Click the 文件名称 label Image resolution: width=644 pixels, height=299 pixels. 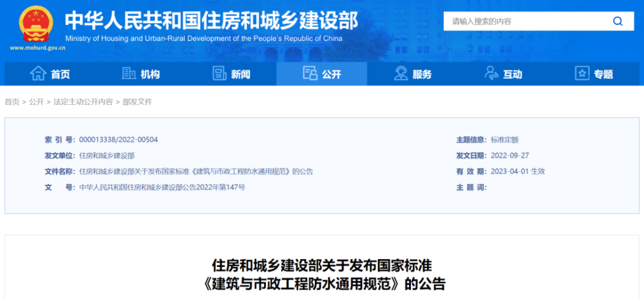pos(60,172)
